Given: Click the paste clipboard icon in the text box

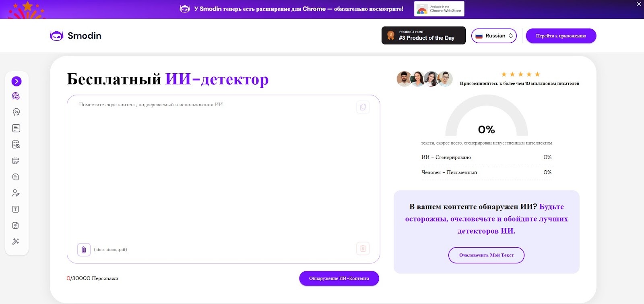Looking at the screenshot, I should point(363,107).
